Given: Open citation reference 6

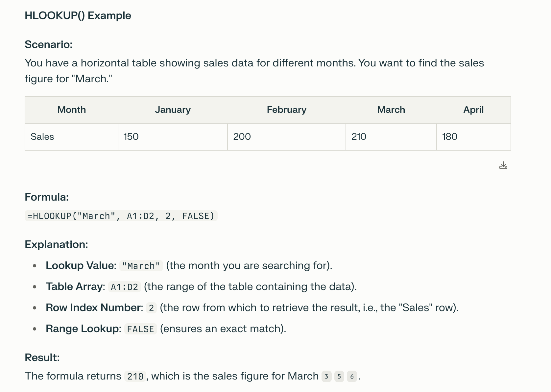Looking at the screenshot, I should tap(352, 376).
